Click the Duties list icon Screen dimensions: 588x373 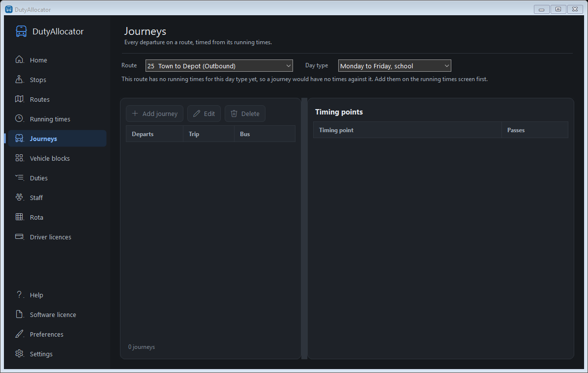click(20, 178)
